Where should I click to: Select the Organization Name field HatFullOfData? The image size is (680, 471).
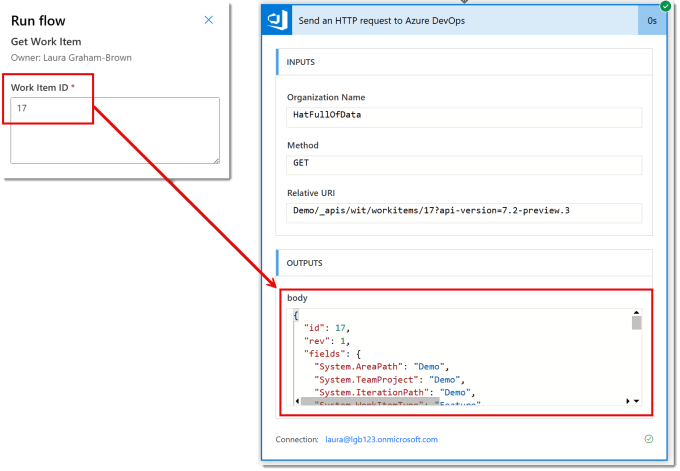[464, 117]
